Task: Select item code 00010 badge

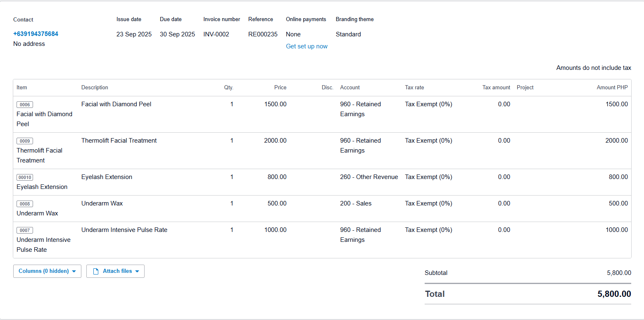Action: click(25, 177)
